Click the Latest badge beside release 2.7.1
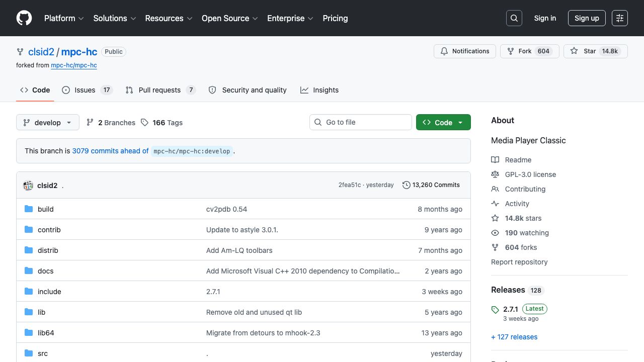Screen dimensions: 644x362 (x=534, y=309)
